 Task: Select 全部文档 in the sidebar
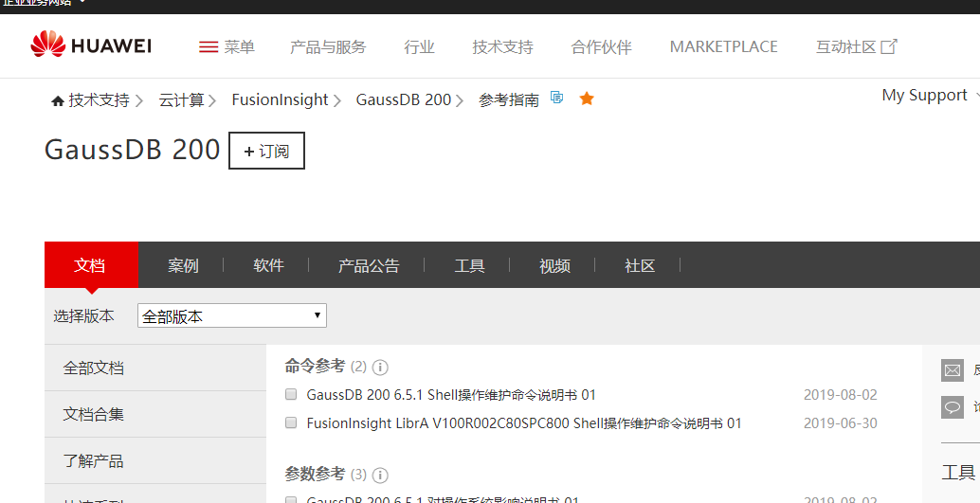(x=155, y=368)
